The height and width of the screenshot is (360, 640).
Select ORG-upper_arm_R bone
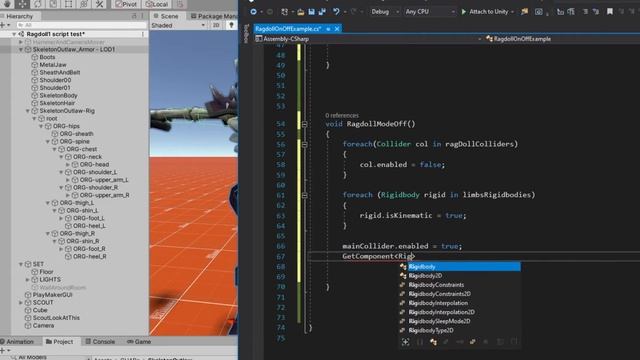[x=104, y=195]
